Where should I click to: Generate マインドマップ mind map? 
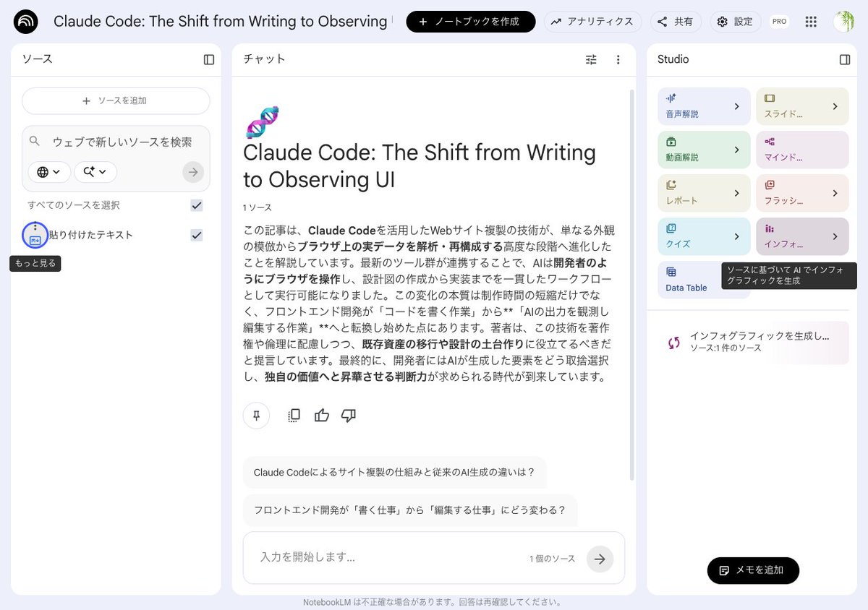(x=802, y=150)
